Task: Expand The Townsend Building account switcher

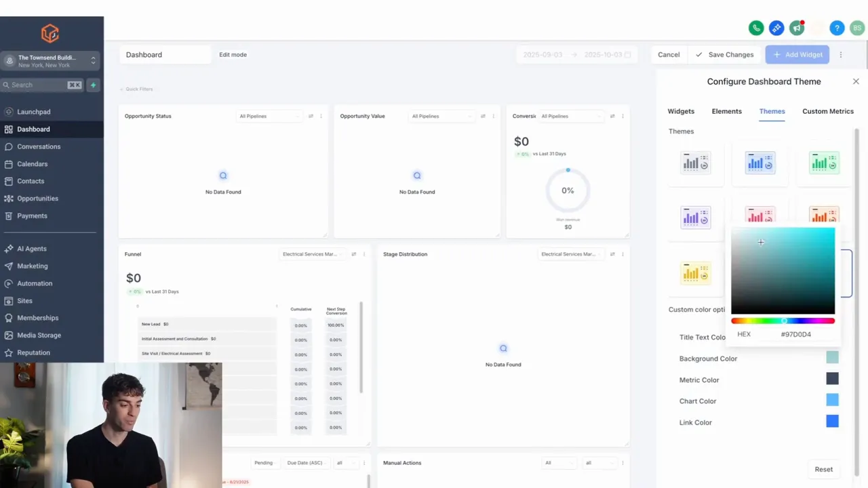Action: coord(50,61)
